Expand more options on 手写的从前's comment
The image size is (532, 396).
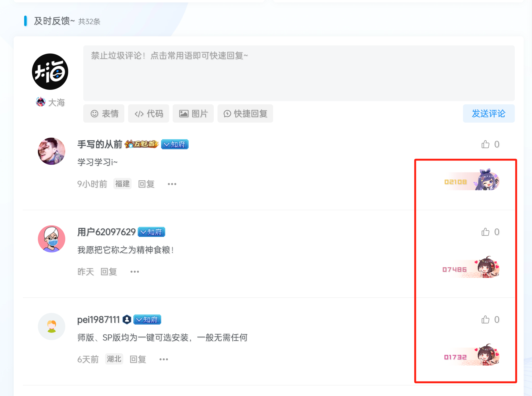172,184
